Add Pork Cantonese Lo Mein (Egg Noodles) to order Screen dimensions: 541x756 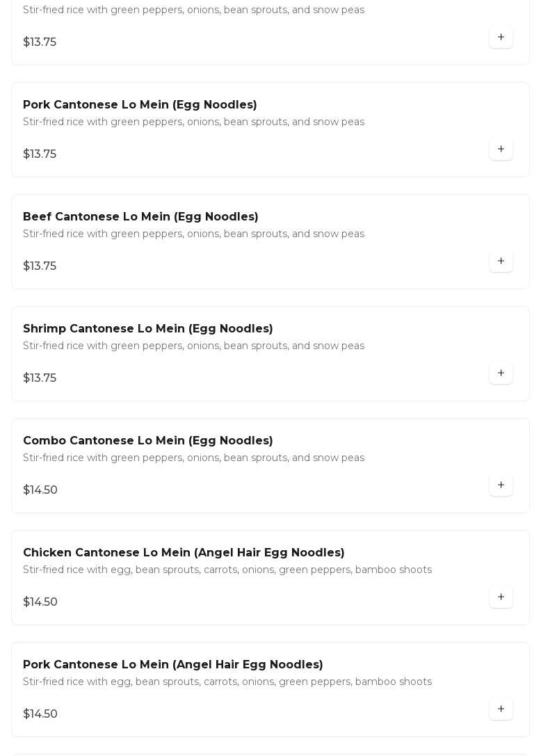(501, 149)
